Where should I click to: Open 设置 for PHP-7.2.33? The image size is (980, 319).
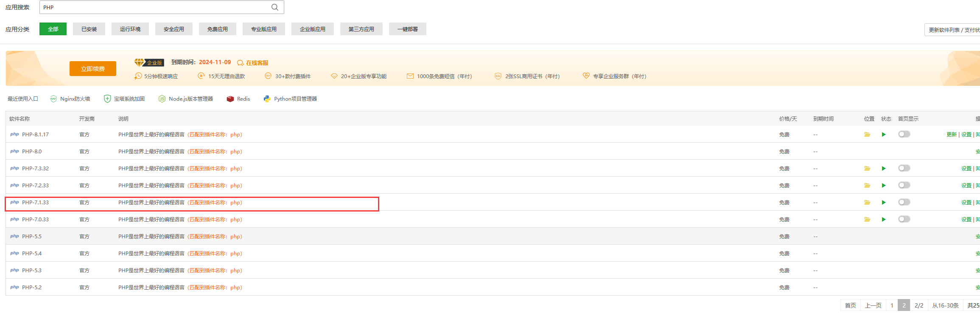[966, 186]
